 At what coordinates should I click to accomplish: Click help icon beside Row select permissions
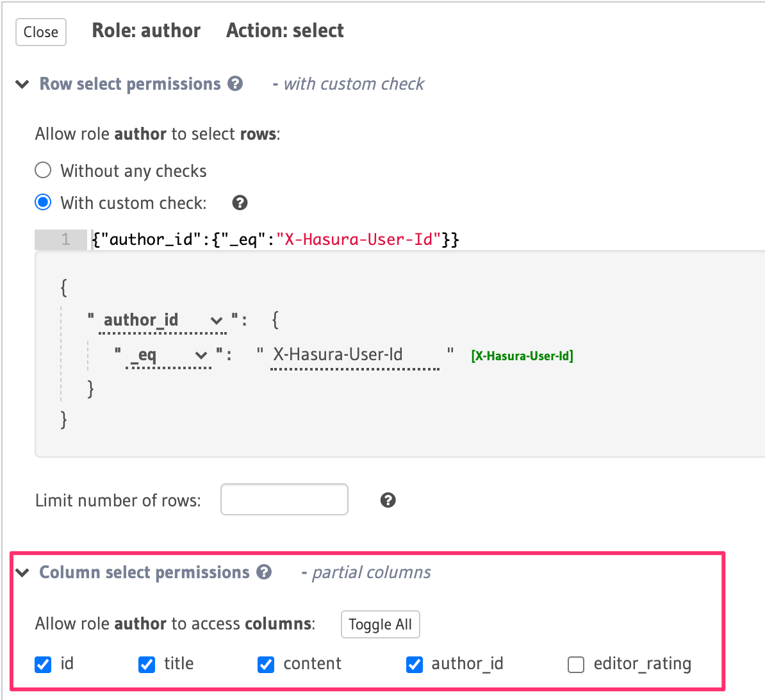pyautogui.click(x=236, y=84)
